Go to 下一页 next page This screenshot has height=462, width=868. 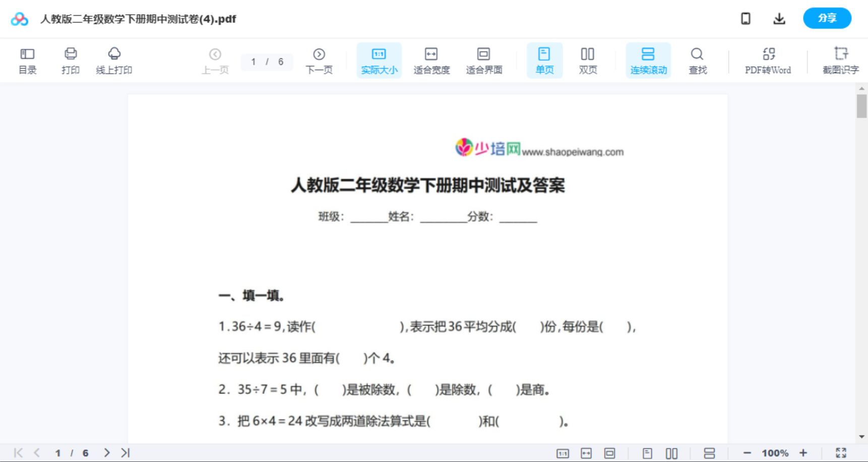click(319, 60)
